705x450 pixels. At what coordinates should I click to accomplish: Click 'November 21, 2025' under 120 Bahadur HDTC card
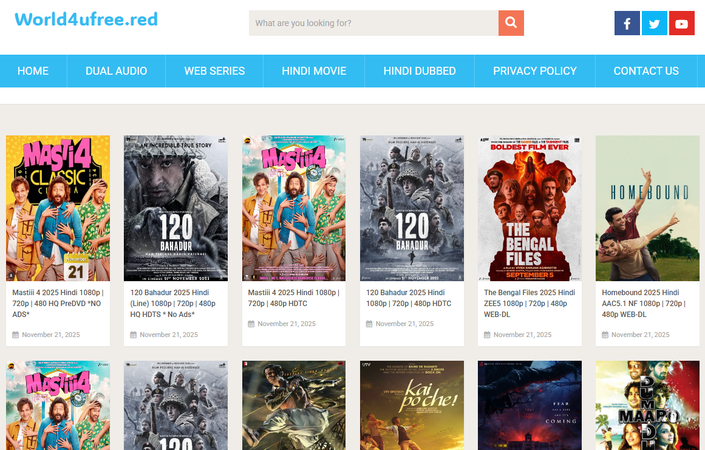(x=405, y=324)
